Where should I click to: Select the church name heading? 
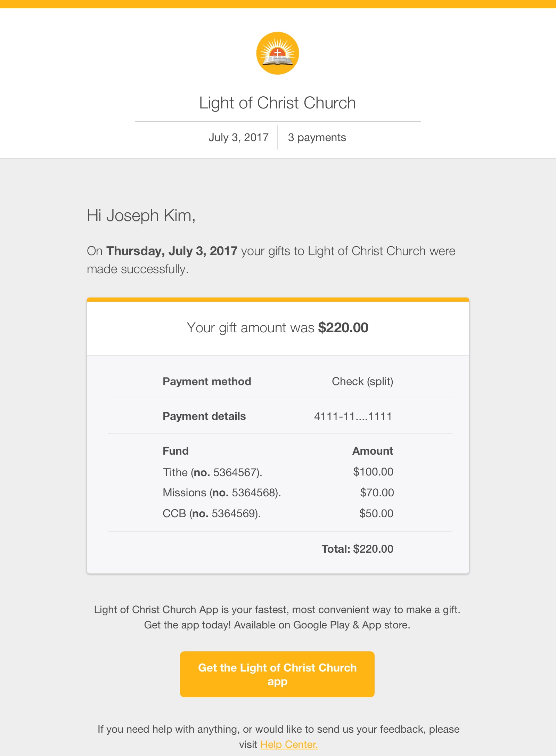coord(278,102)
